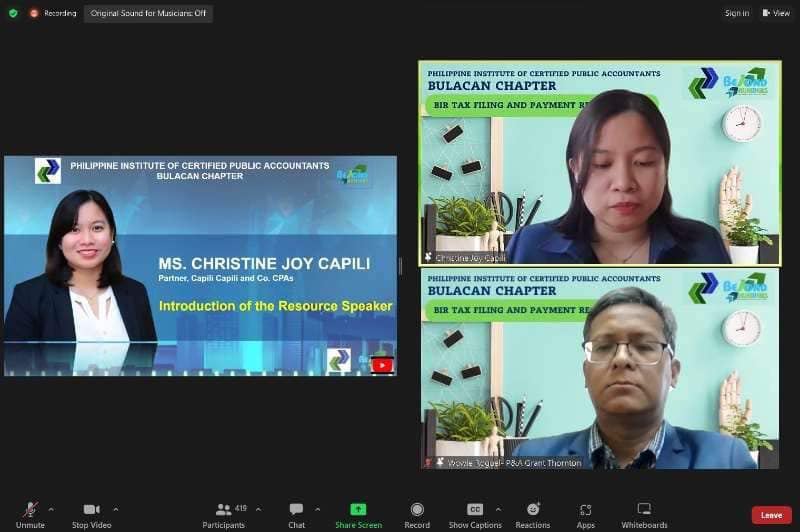Toggle Original Sound for Musicians: Off
The width and height of the screenshot is (800, 532).
pos(148,13)
